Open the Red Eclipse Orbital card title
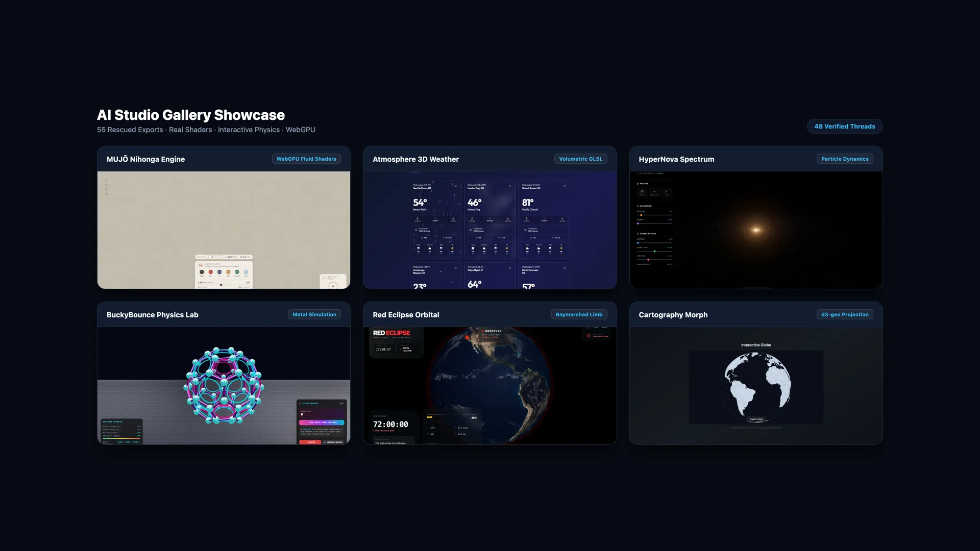This screenshot has height=551, width=980. 406,315
